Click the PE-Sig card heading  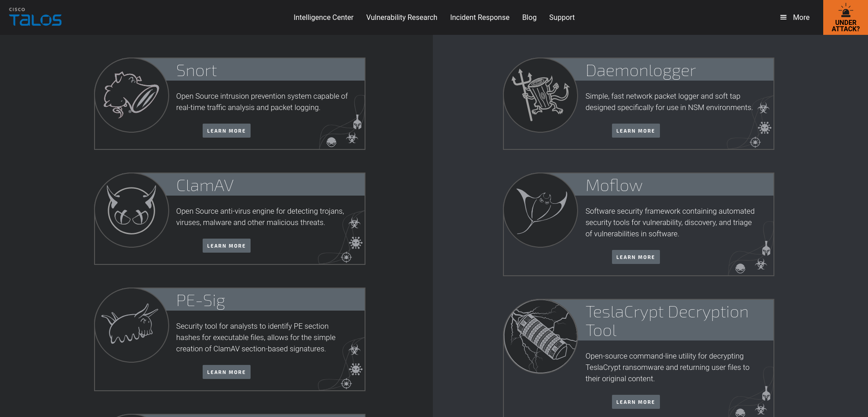(200, 301)
